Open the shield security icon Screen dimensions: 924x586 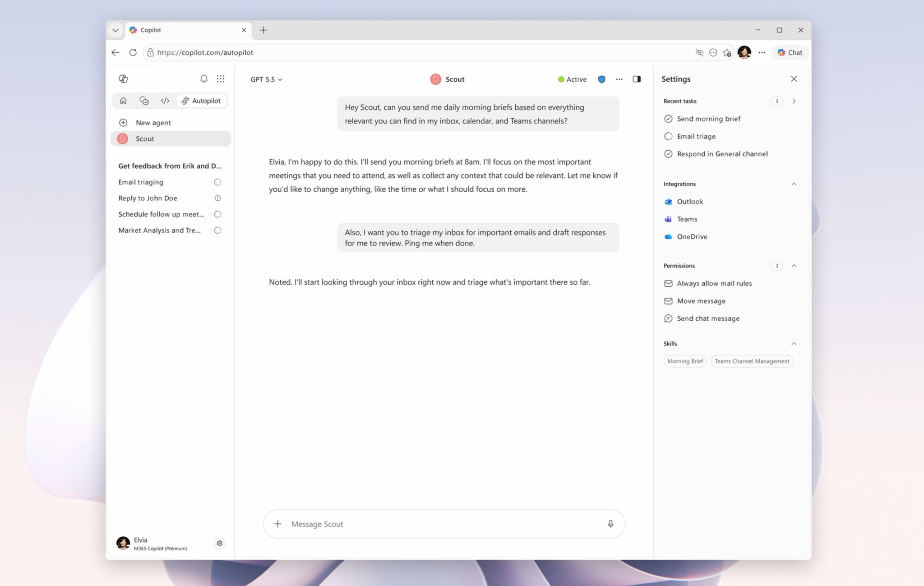[601, 79]
